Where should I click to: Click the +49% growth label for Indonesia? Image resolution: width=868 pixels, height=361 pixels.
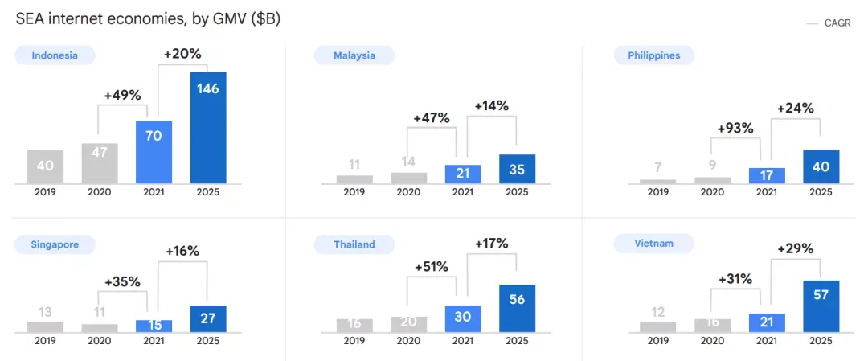click(122, 95)
